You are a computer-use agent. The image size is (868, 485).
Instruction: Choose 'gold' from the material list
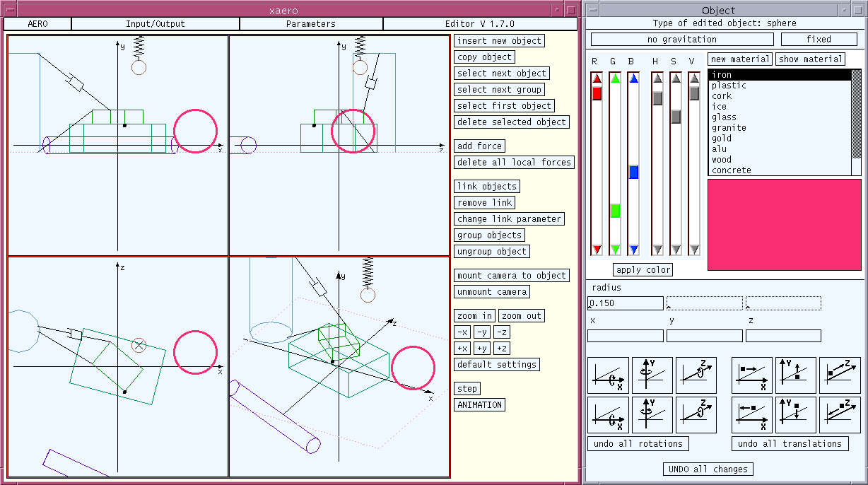[722, 139]
